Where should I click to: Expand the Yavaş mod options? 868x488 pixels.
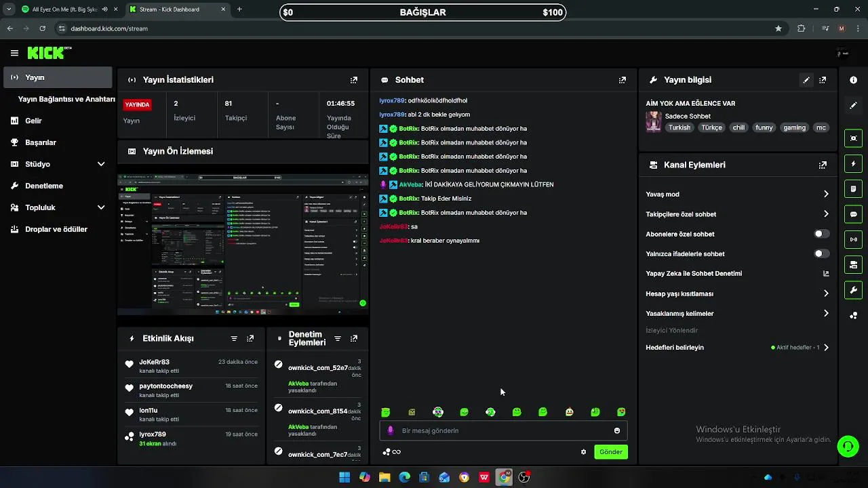point(826,194)
